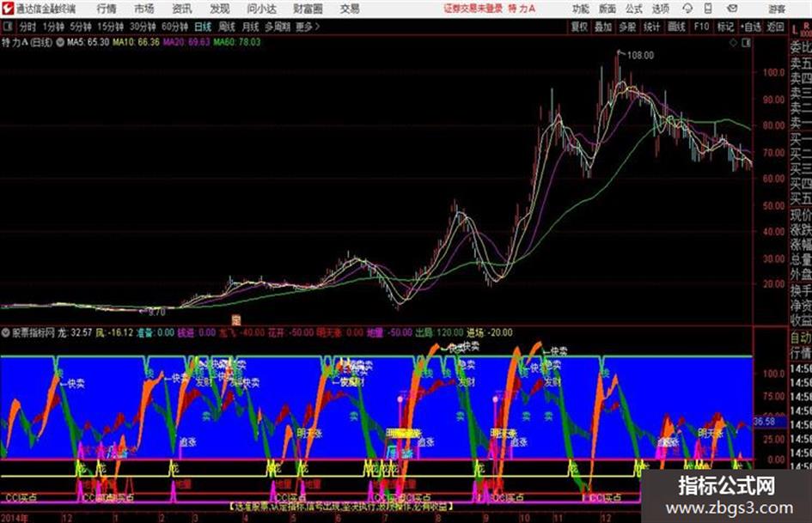Expand the 更多 more periods chevron
Viewport: 812px width, 523px height.
pyautogui.click(x=308, y=27)
